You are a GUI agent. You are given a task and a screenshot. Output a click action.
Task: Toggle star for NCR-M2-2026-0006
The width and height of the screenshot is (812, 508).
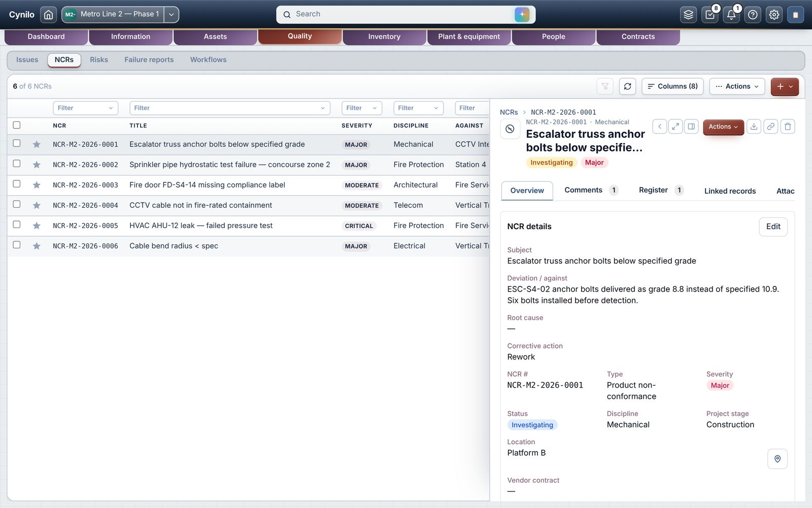37,246
